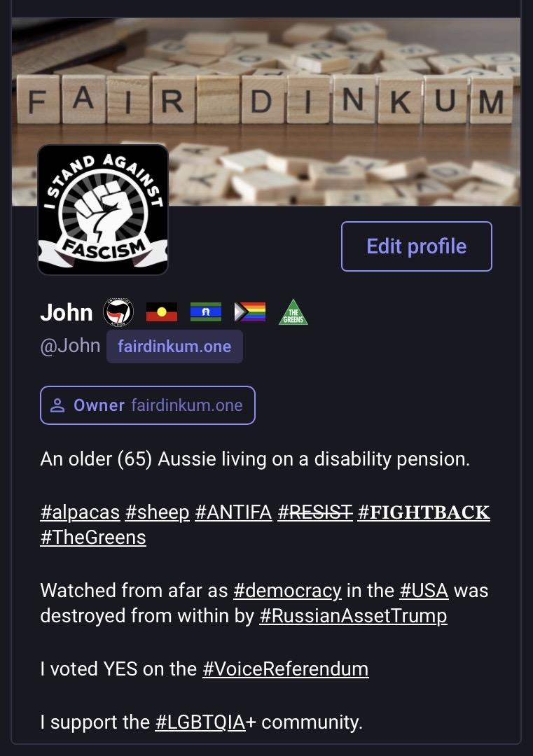The image size is (533, 756).
Task: Click the Torres Strait Islander flag emoji
Action: pyautogui.click(x=206, y=312)
